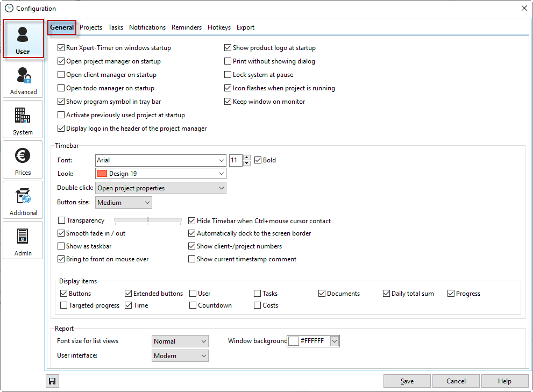Open the Advanced settings section
Image resolution: width=533 pixels, height=392 pixels.
[x=23, y=79]
